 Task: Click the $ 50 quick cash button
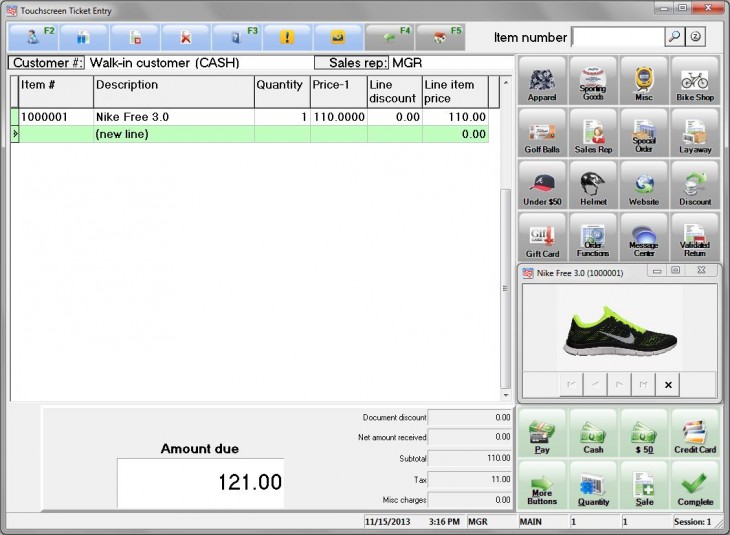[x=644, y=433]
